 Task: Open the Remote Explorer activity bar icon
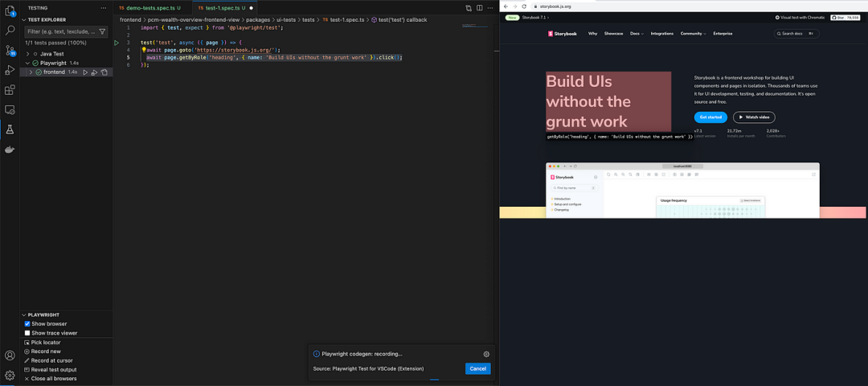pyautogui.click(x=10, y=109)
